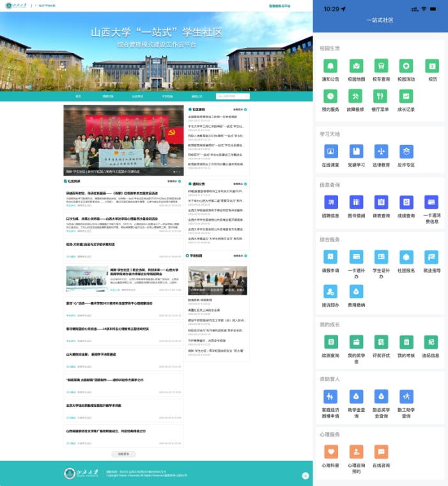
Task: Open 智慧服务云平台 link in header
Action: [279, 5]
